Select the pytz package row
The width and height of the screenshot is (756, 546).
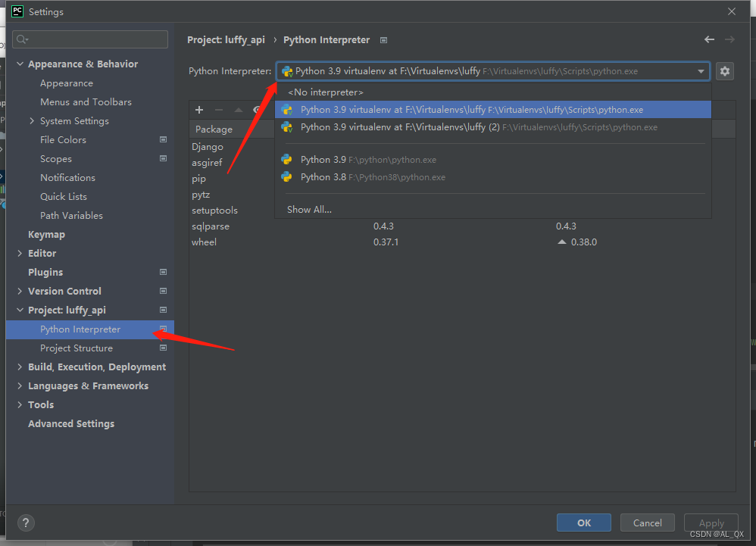coord(201,194)
